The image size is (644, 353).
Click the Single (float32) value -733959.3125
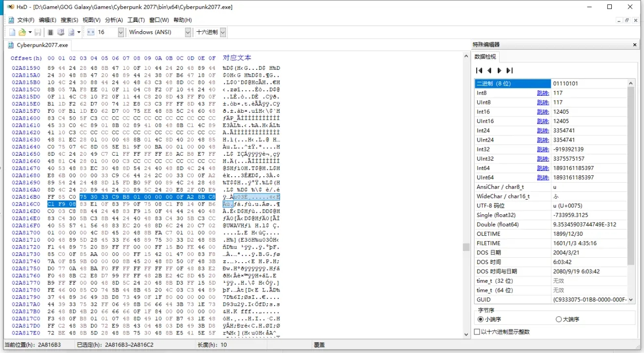tap(589, 215)
